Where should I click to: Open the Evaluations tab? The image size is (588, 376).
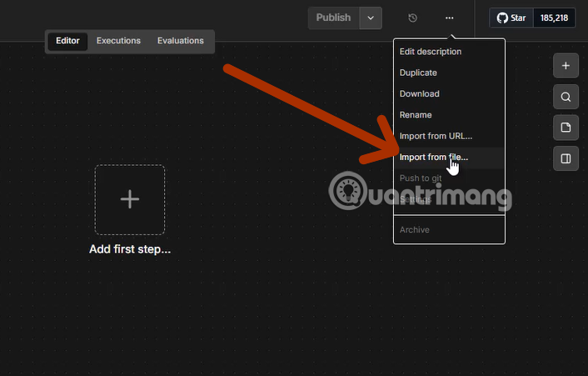pos(181,41)
